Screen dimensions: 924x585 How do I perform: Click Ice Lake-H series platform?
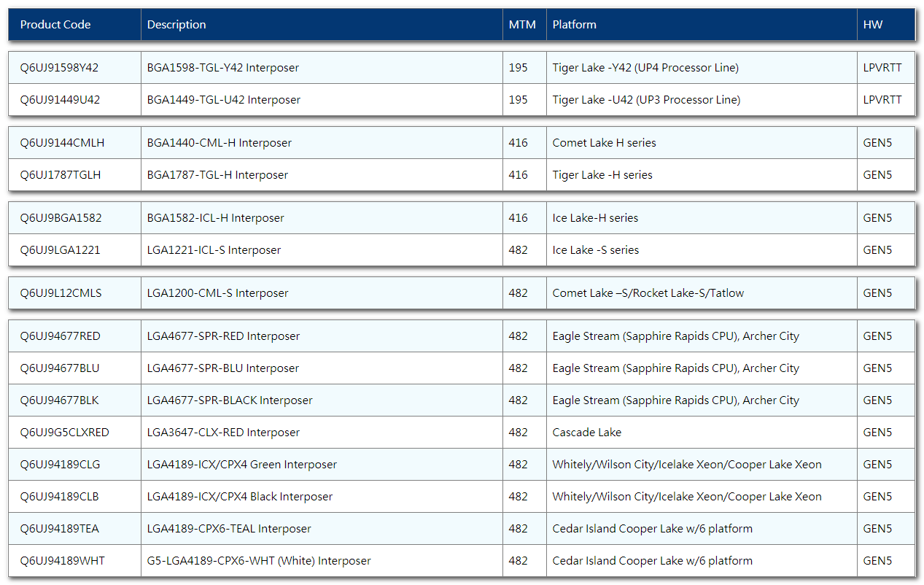click(x=595, y=218)
